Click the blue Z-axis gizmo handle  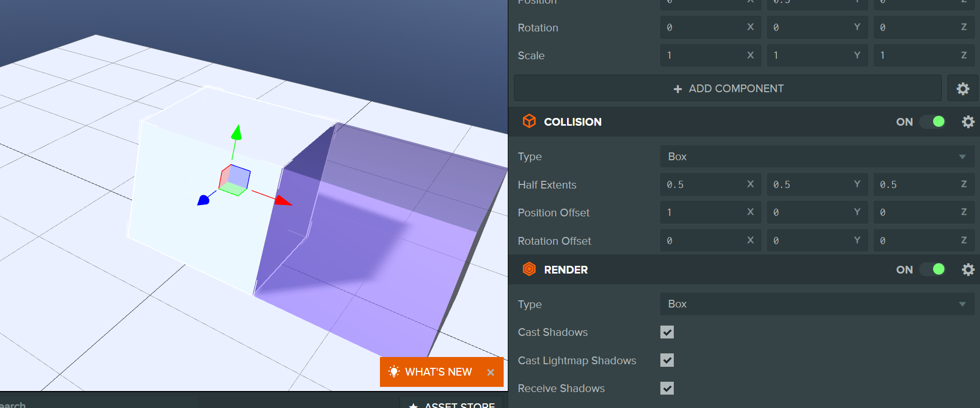204,200
